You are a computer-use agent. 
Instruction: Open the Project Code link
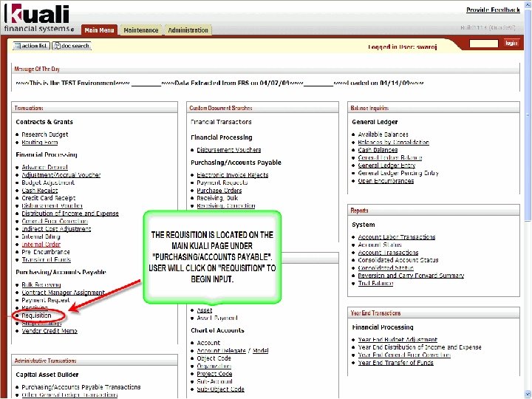coord(214,374)
